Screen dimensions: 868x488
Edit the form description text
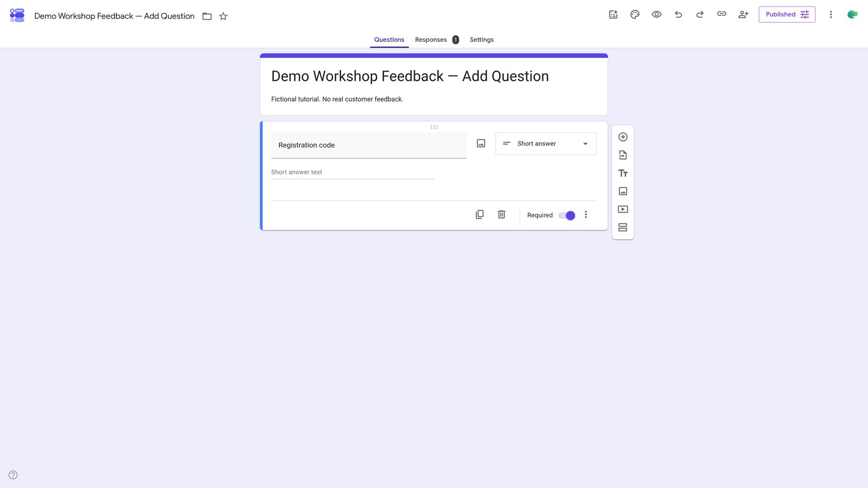pyautogui.click(x=337, y=99)
